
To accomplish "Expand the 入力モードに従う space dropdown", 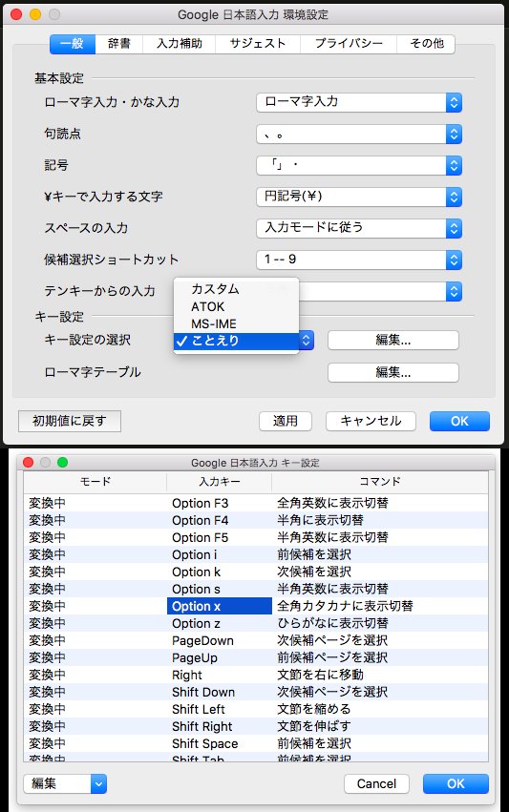I will tap(359, 228).
